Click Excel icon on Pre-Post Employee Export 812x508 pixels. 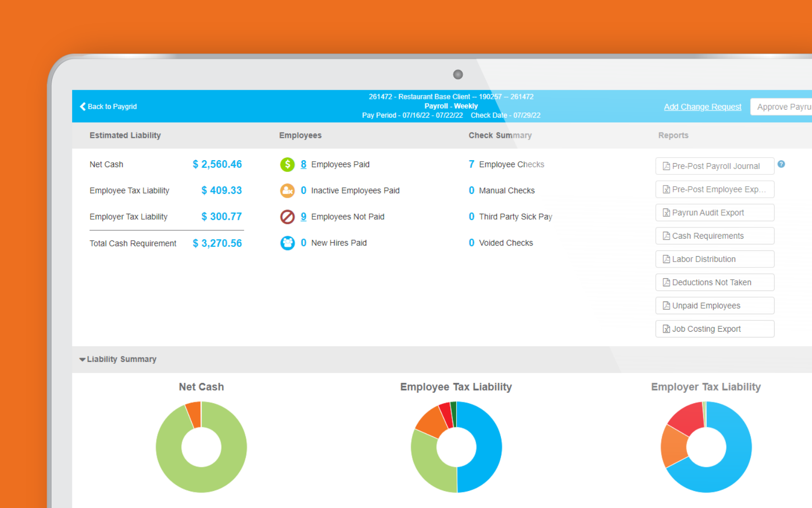[666, 189]
